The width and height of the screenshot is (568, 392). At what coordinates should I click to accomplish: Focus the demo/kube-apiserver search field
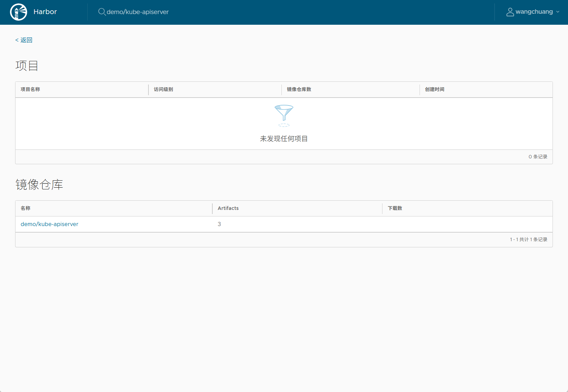[137, 12]
